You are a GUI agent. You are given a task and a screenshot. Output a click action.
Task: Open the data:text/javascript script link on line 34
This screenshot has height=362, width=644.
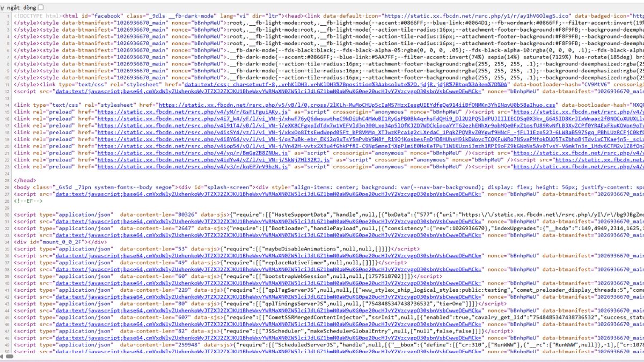(x=268, y=235)
